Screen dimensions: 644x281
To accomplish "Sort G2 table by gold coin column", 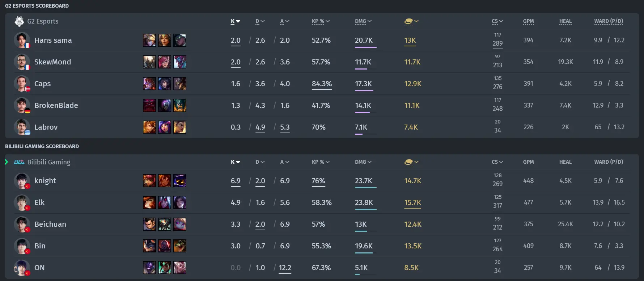I will point(411,21).
